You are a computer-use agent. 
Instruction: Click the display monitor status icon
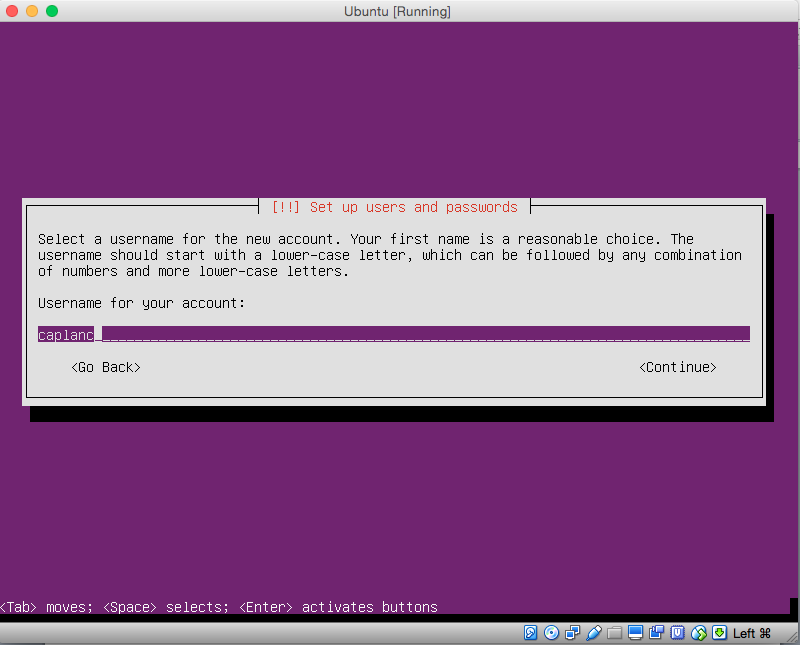click(x=635, y=633)
